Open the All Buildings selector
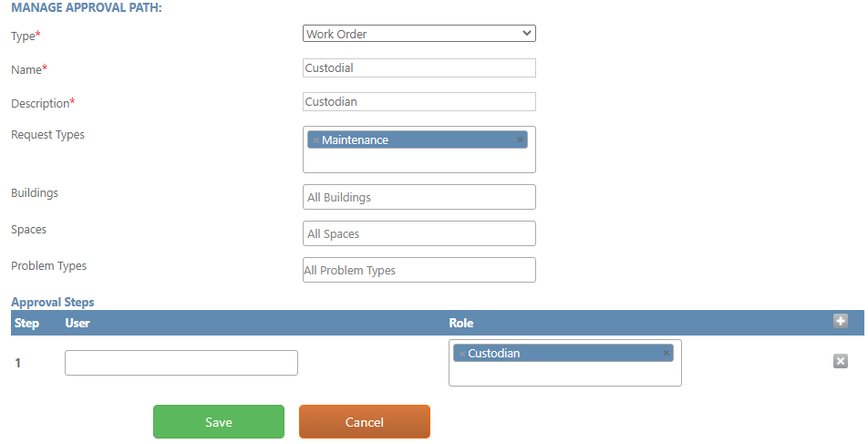This screenshot has height=444, width=868. click(x=419, y=197)
